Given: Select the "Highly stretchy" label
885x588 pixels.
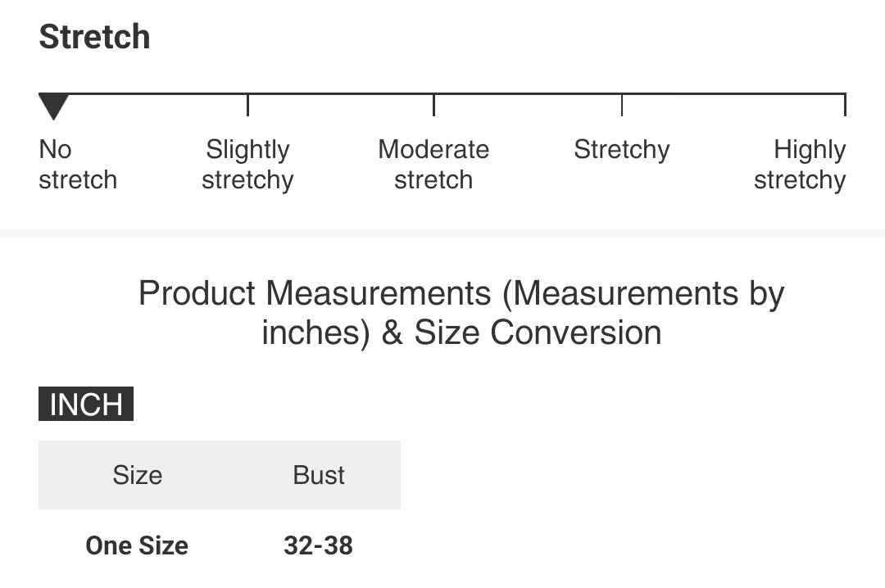Looking at the screenshot, I should tap(800, 165).
